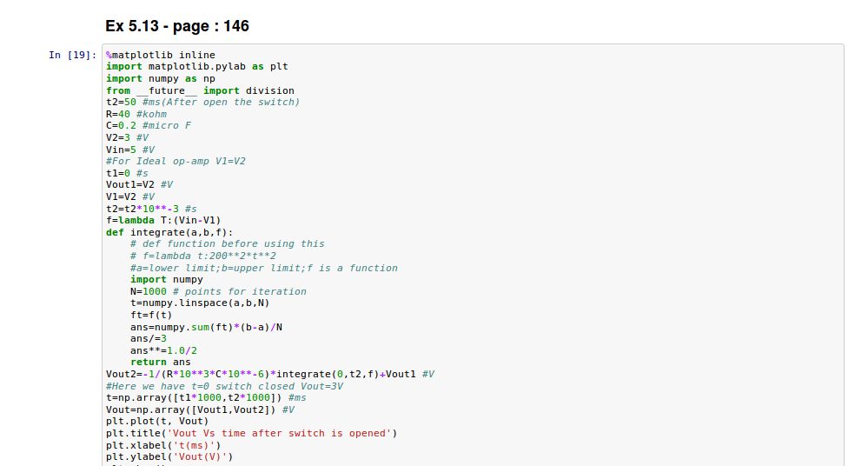Select the In [19] cell prompt
Image resolution: width=868 pixels, height=466 pixels.
(72, 56)
